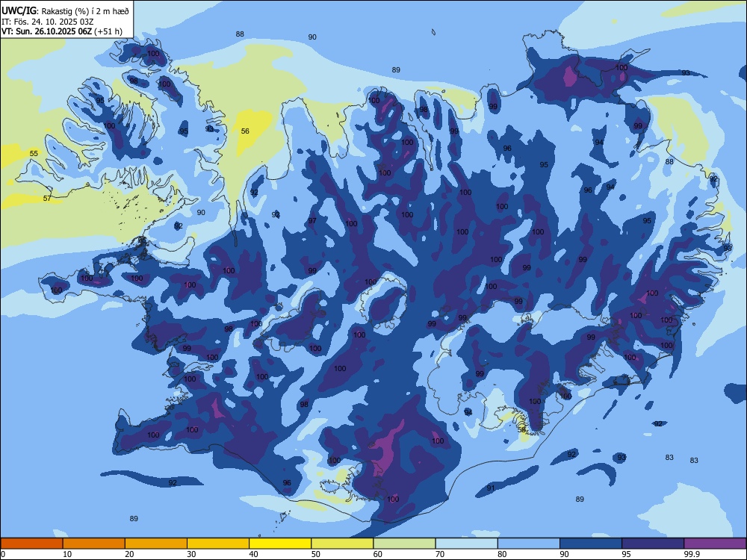Click the "VT: Sun. 26.10.2025 06Z (+51 h)" line

(x=62, y=31)
